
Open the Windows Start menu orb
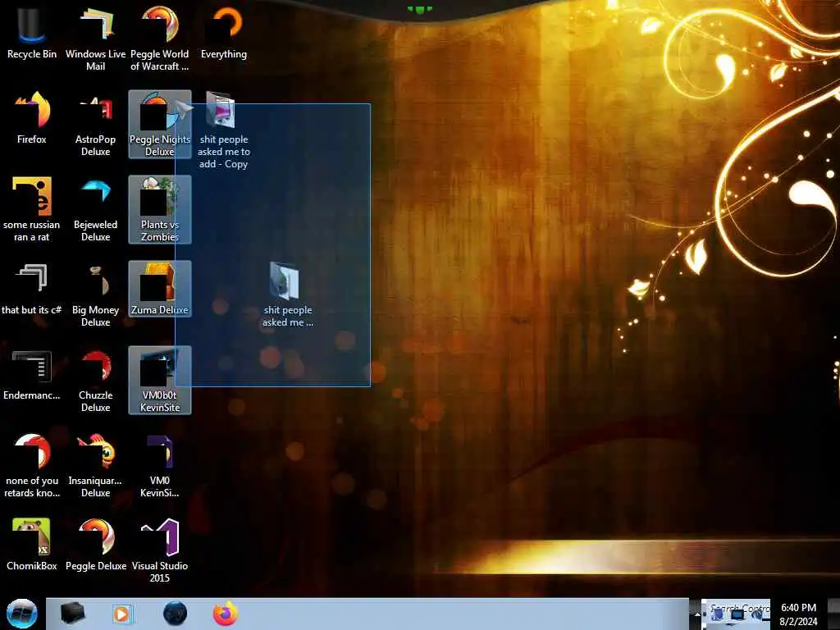point(22,614)
